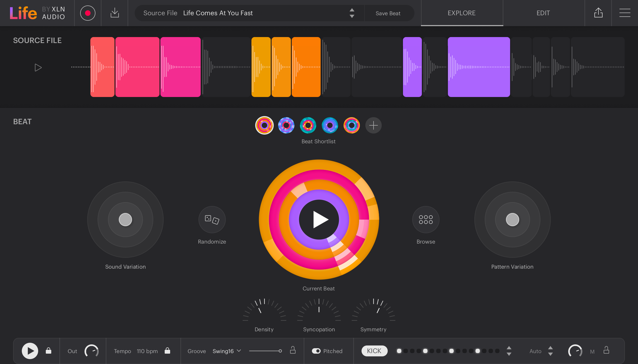The width and height of the screenshot is (638, 364).
Task: Click the Save Beat button
Action: (388, 13)
